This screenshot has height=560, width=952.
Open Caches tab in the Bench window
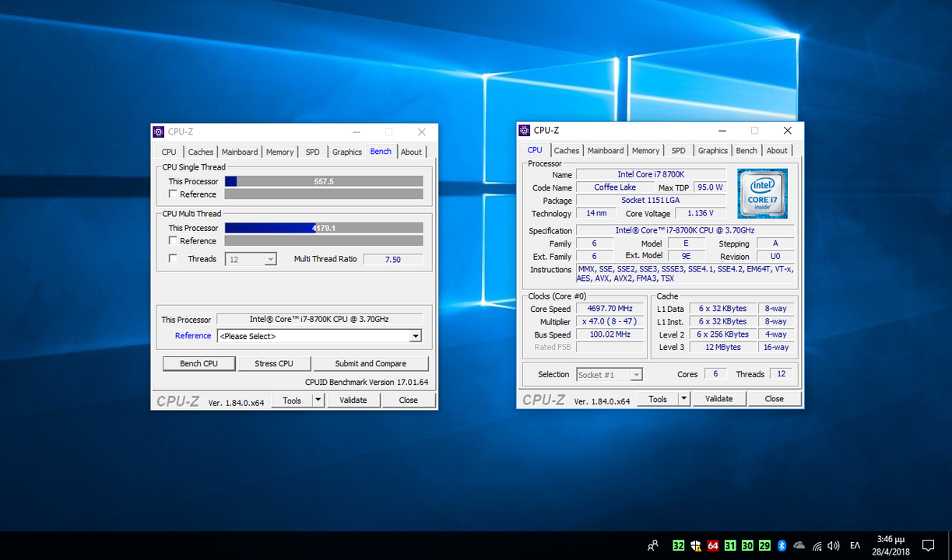point(201,152)
